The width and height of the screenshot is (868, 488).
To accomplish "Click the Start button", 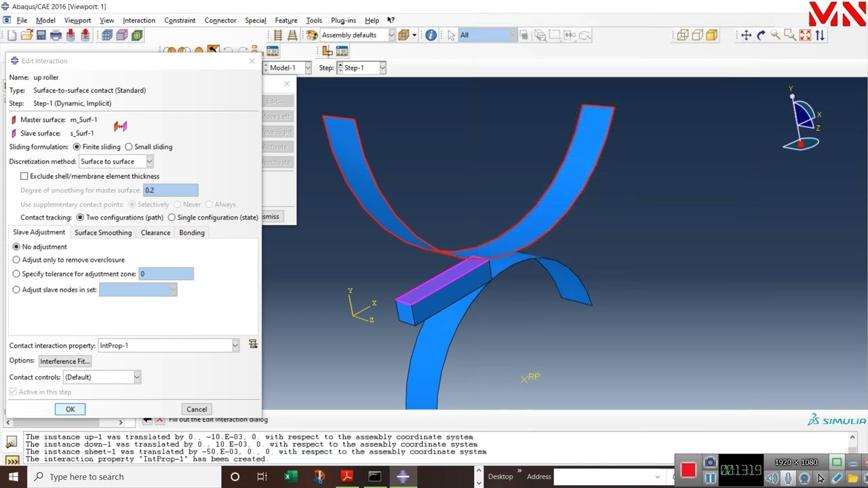I will (13, 476).
